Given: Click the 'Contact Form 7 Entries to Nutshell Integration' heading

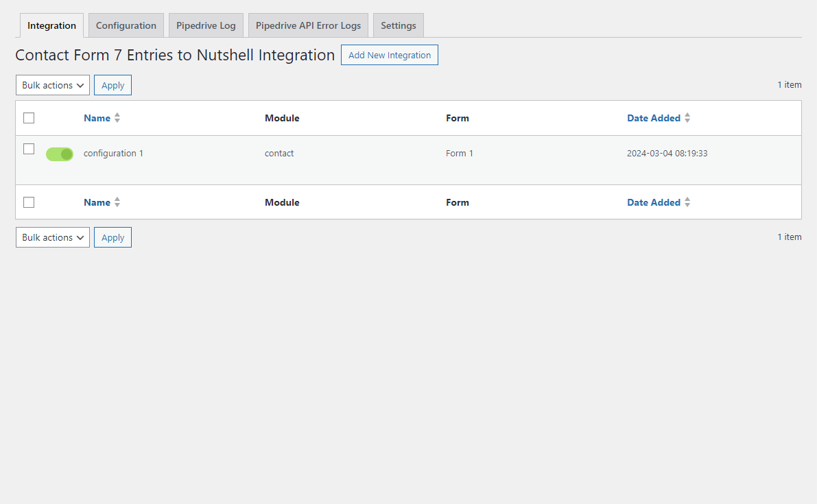Looking at the screenshot, I should (x=175, y=55).
